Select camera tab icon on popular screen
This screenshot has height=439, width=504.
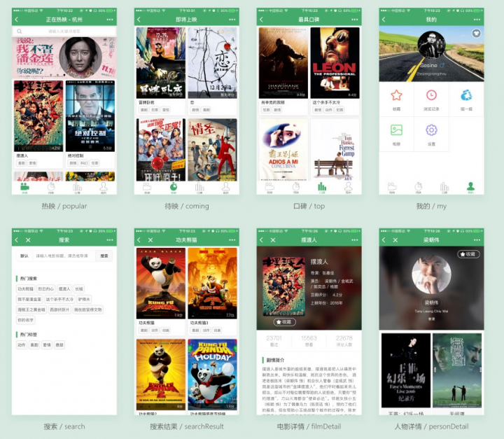(24, 186)
